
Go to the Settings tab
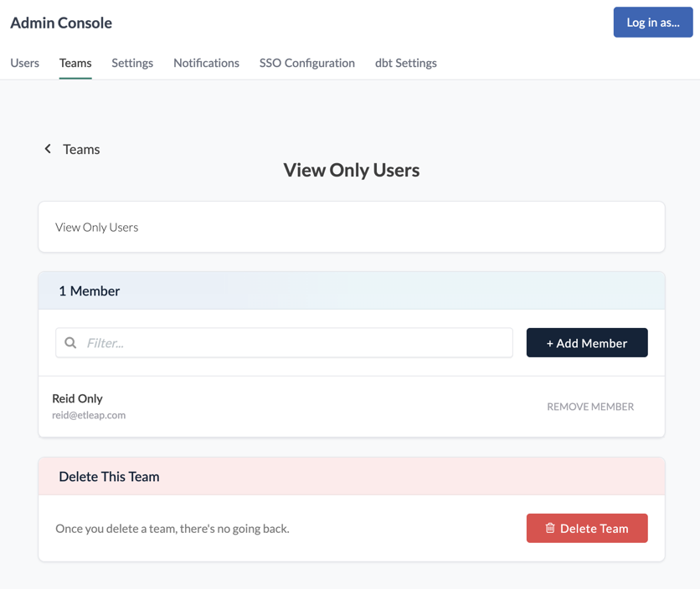point(131,63)
